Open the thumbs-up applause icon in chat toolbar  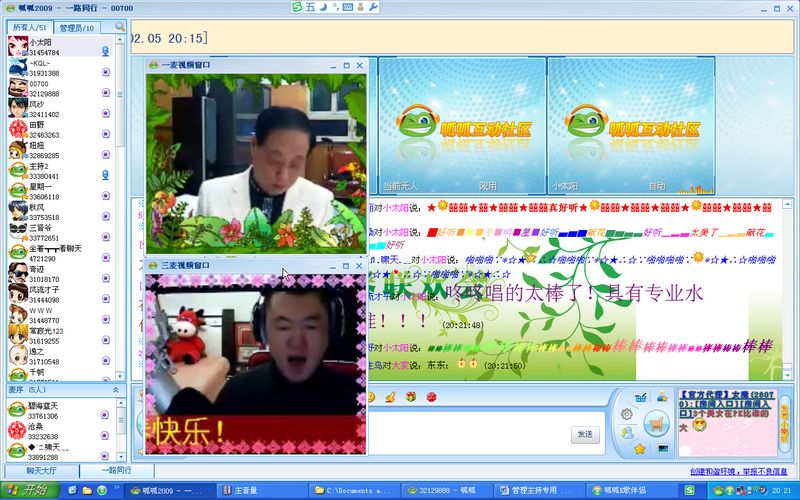point(390,397)
